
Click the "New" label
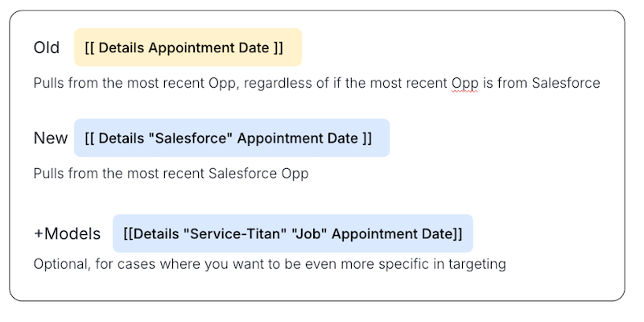point(51,138)
